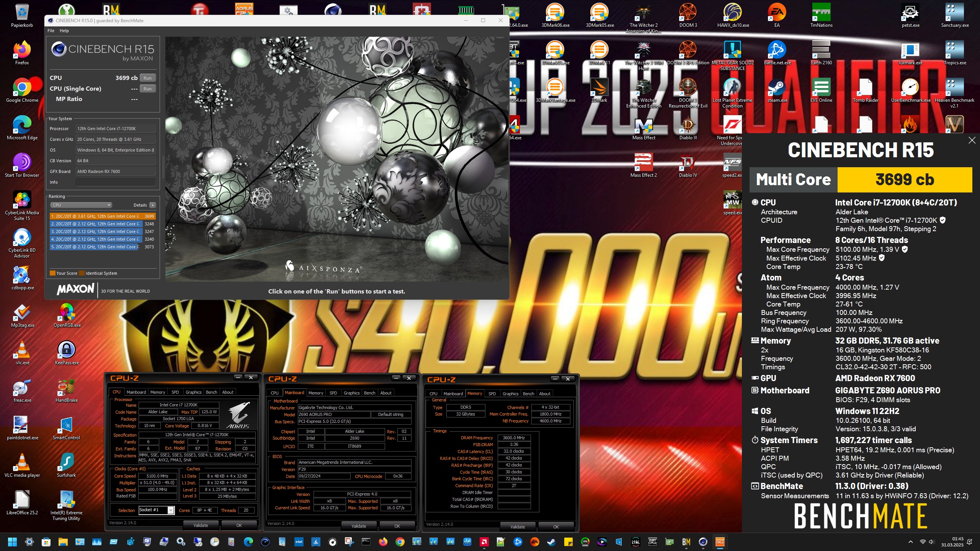
Task: Open Graphics tab in CPU-Z Memory-tab window
Action: [x=511, y=394]
